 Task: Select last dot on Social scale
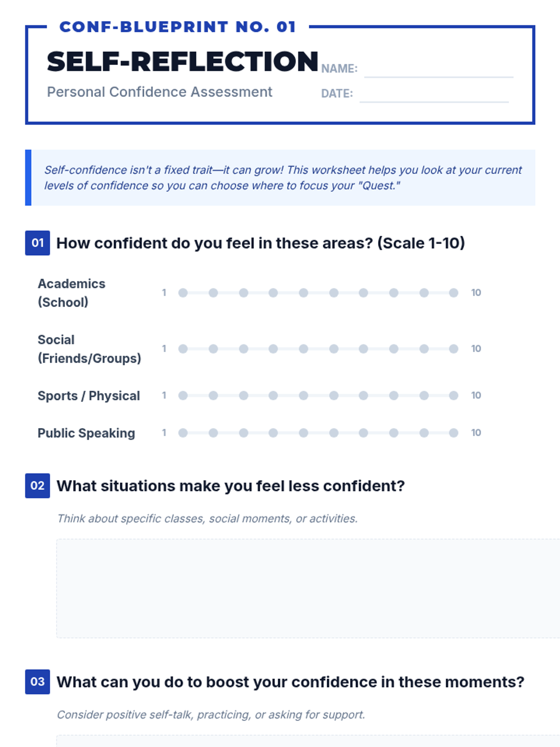(x=454, y=349)
